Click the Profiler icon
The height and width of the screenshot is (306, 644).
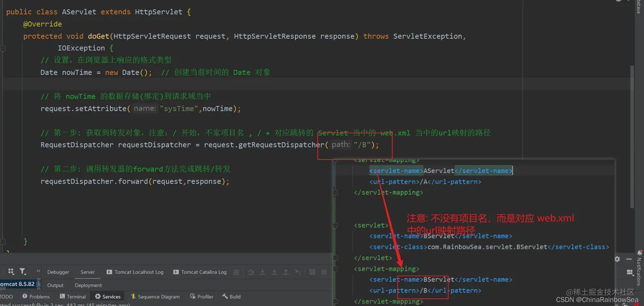click(193, 296)
